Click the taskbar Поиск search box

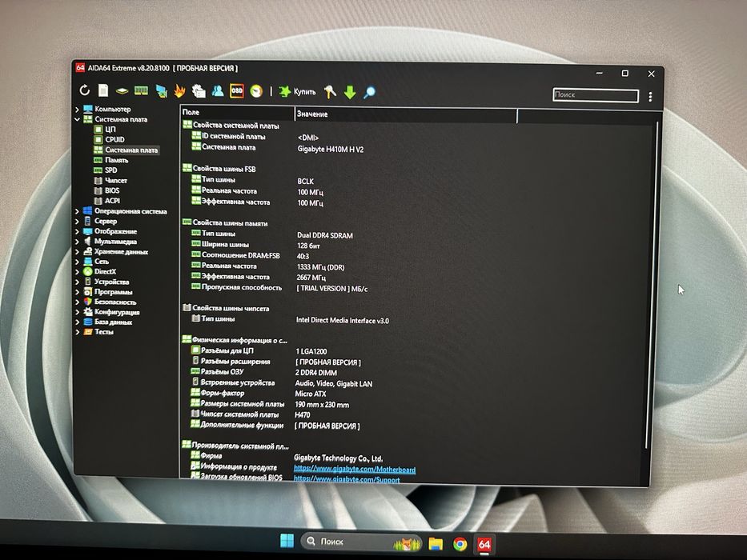click(x=362, y=542)
